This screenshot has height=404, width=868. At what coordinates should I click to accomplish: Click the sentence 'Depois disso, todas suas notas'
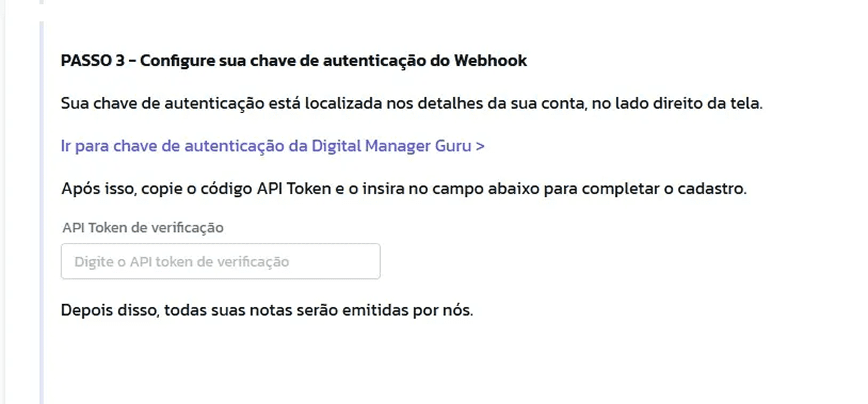pos(267,310)
